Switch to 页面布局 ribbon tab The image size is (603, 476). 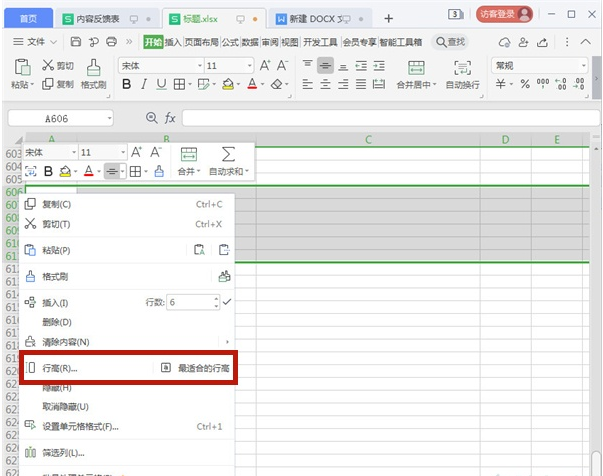[x=201, y=42]
